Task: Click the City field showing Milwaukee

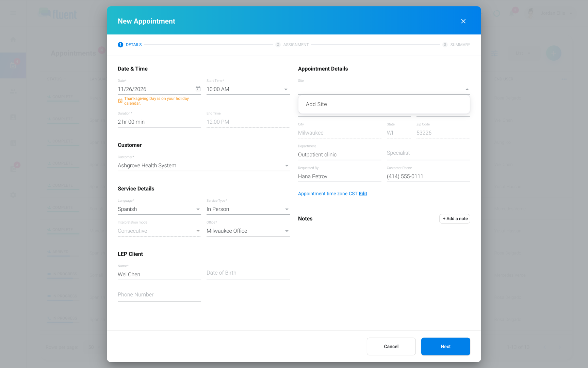Action: pyautogui.click(x=340, y=133)
